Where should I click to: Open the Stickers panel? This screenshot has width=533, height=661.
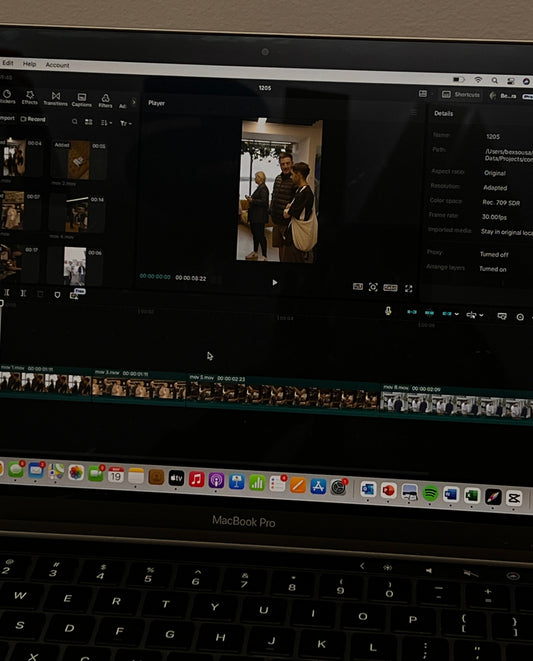pos(7,97)
